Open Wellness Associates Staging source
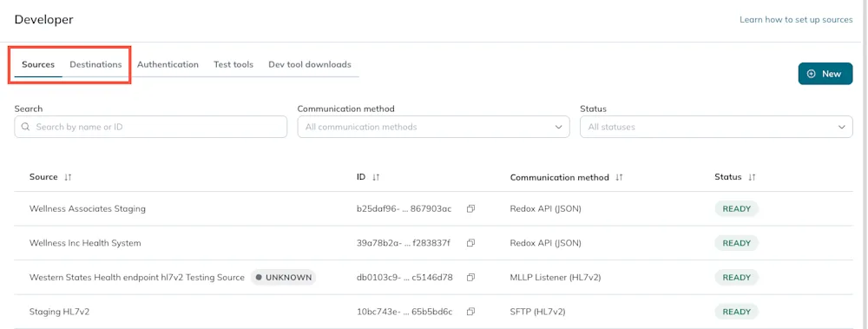868x329 pixels. pos(88,209)
